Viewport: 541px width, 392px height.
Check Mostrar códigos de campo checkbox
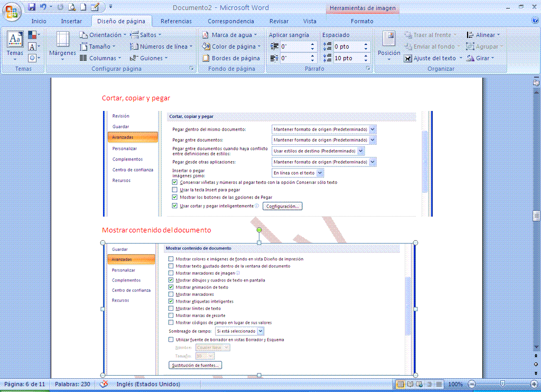tap(171, 323)
